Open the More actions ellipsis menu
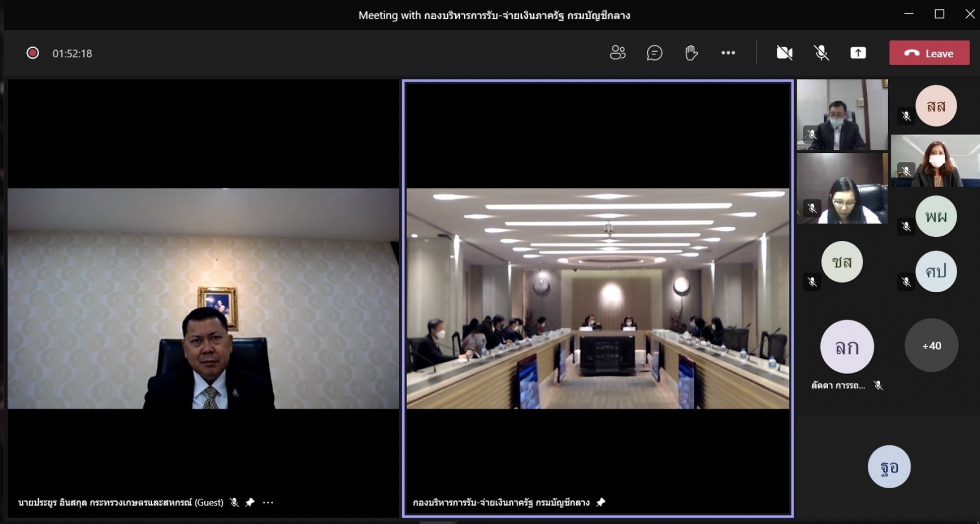 coord(728,53)
